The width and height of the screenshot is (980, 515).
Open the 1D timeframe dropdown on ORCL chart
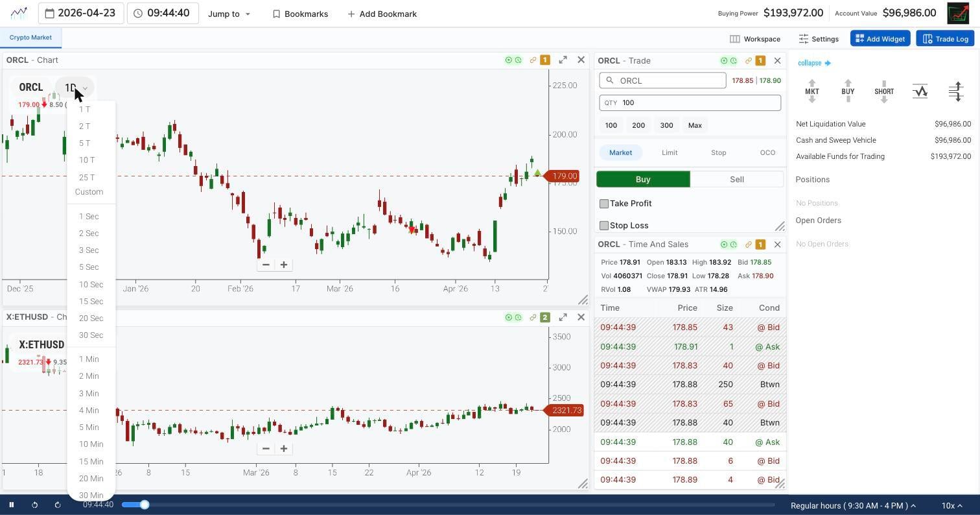(75, 88)
